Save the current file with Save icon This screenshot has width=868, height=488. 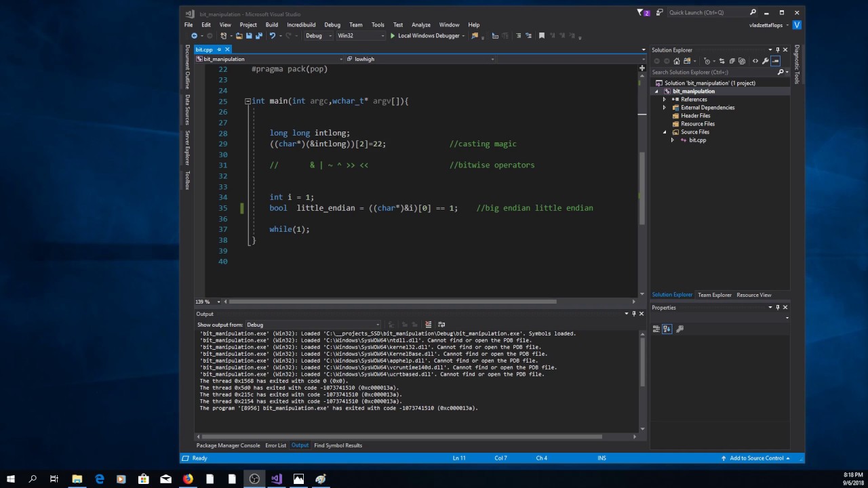click(249, 35)
